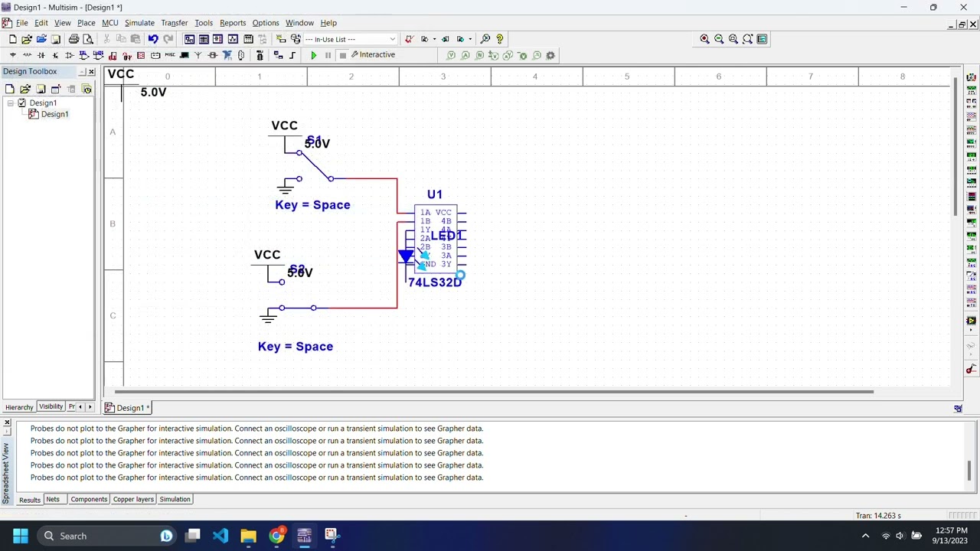Open the Simulate menu
980x551 pixels.
tap(139, 23)
